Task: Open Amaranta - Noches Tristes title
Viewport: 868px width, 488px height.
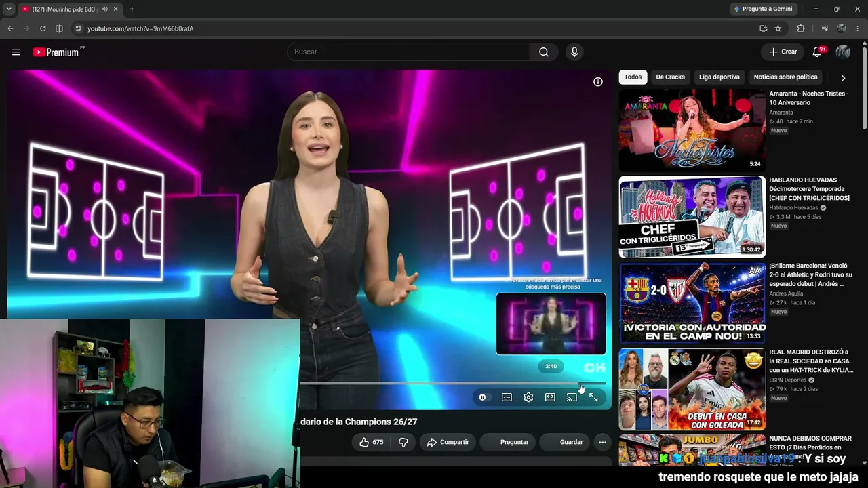Action: [809, 98]
